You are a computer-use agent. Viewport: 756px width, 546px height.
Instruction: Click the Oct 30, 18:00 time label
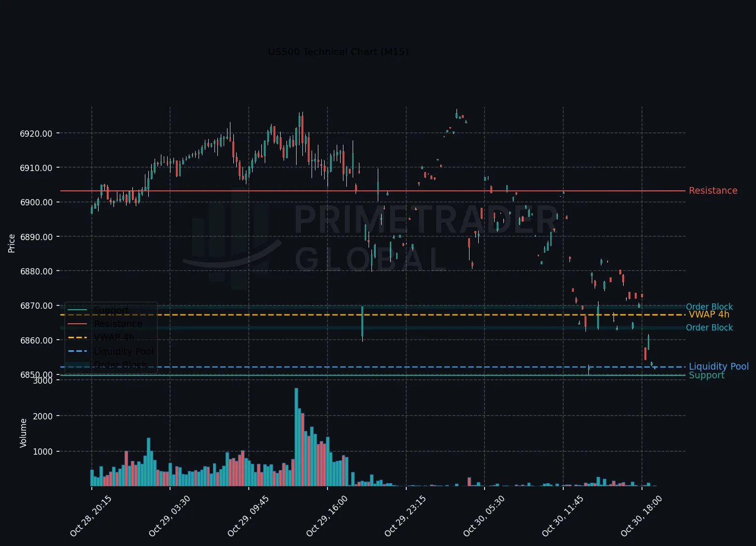click(641, 516)
